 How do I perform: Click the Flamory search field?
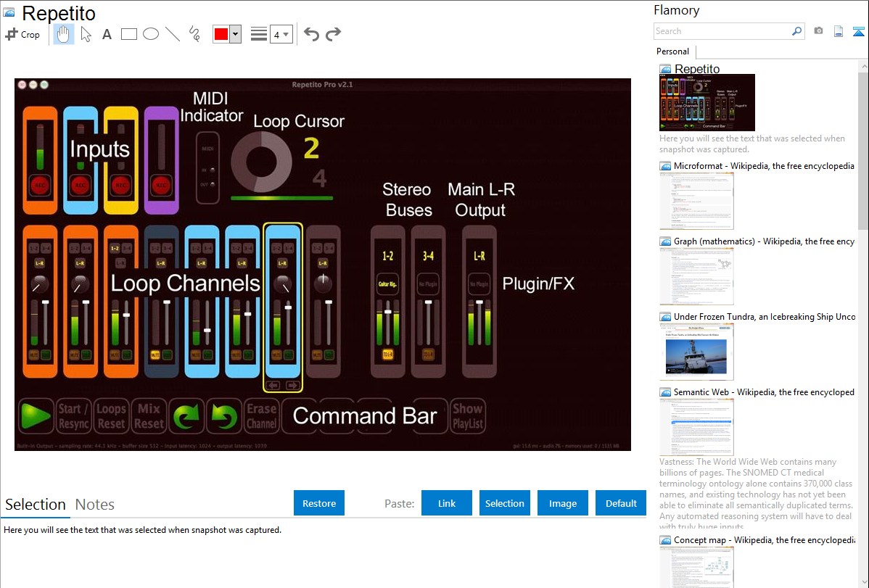[722, 31]
